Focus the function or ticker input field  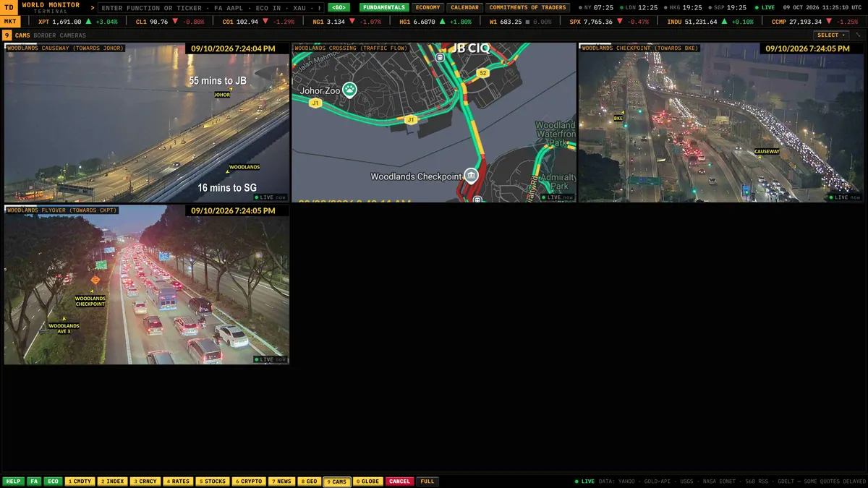click(210, 8)
